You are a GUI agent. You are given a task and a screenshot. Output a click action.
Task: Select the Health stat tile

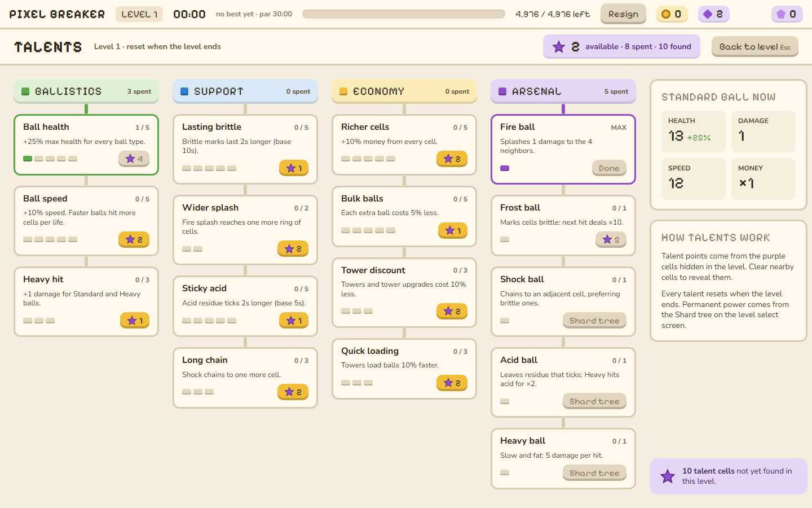(x=694, y=132)
